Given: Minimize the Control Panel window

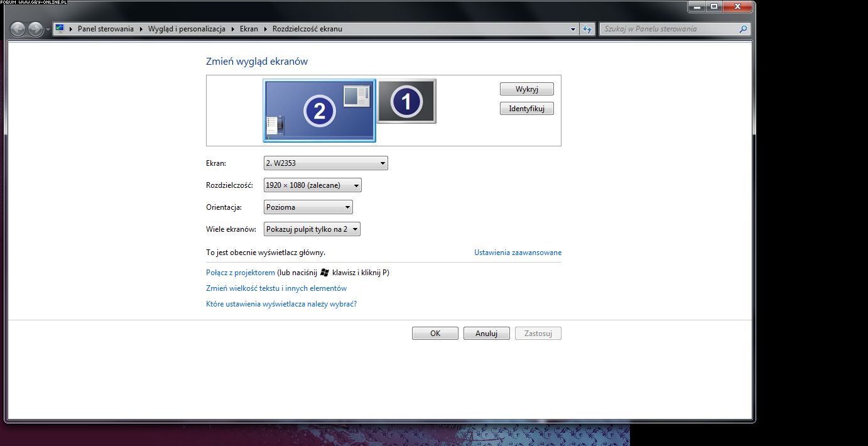Looking at the screenshot, I should 697,6.
